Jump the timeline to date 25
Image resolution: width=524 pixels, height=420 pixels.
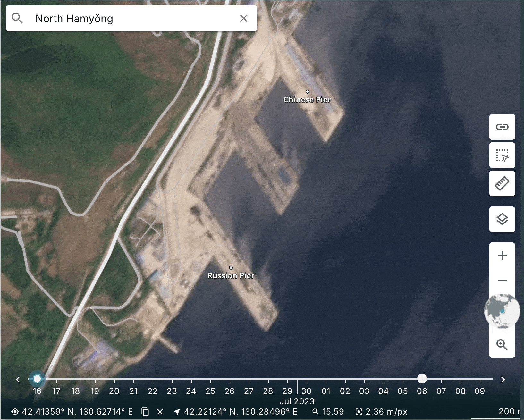click(x=210, y=391)
